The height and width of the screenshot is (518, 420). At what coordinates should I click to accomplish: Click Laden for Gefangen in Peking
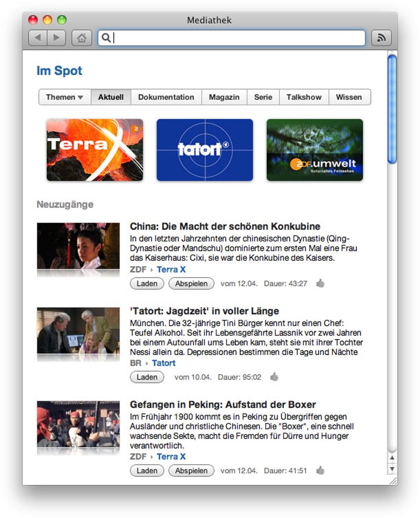pyautogui.click(x=147, y=471)
